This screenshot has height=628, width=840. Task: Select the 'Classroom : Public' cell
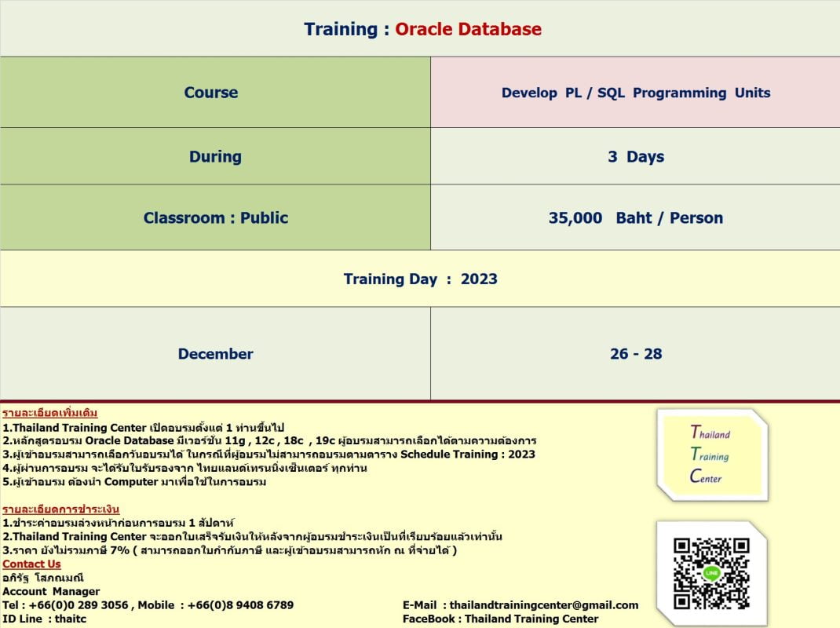click(215, 217)
